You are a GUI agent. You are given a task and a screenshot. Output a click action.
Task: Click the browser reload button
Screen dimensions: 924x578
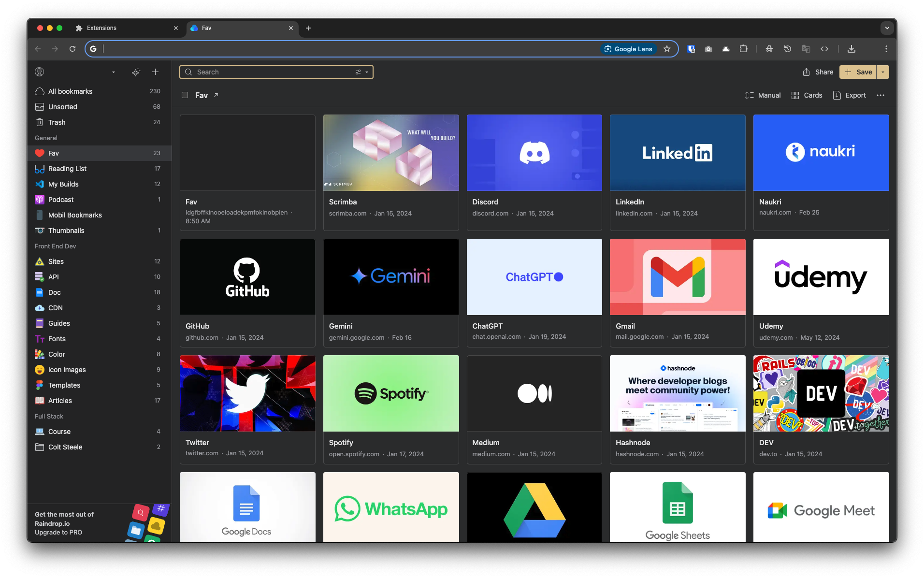pyautogui.click(x=72, y=49)
